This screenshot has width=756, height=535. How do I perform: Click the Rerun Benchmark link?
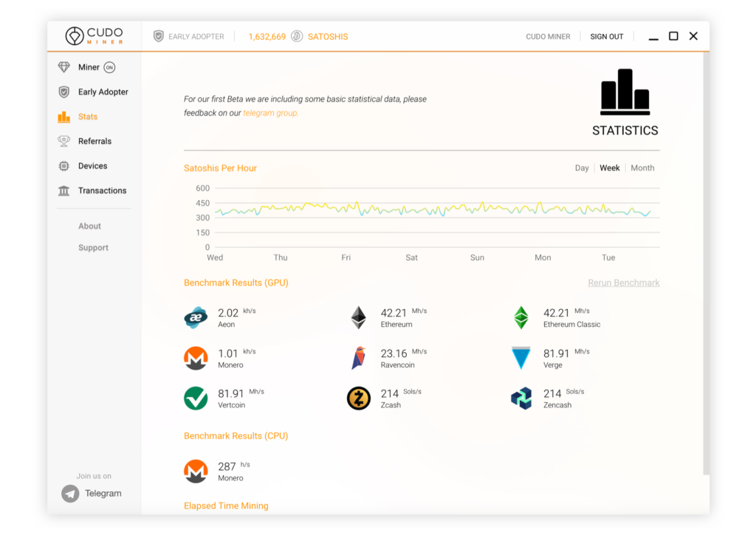(x=623, y=282)
